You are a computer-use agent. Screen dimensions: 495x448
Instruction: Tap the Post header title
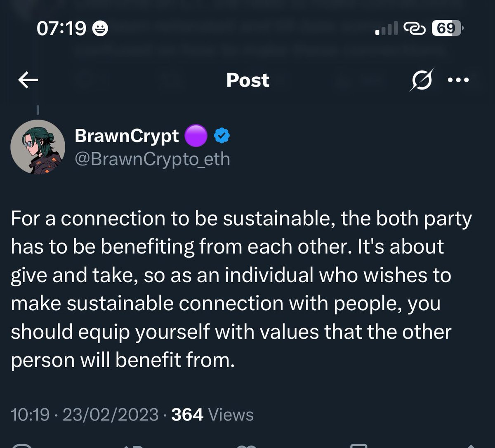[x=247, y=80]
